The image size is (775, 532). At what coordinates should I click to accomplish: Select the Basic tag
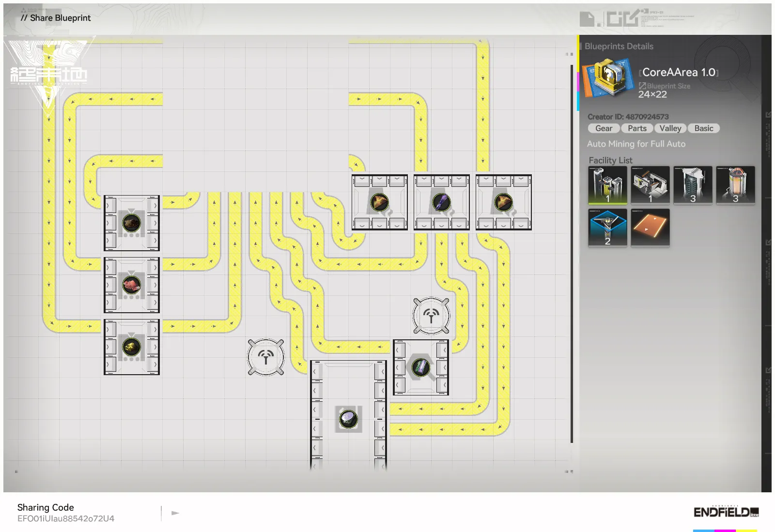[x=703, y=128]
